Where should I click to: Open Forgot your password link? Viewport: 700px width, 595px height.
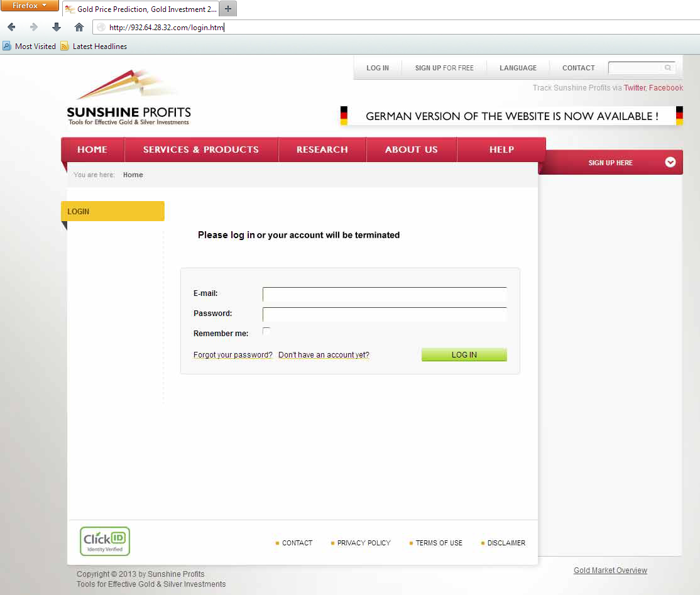(x=232, y=355)
